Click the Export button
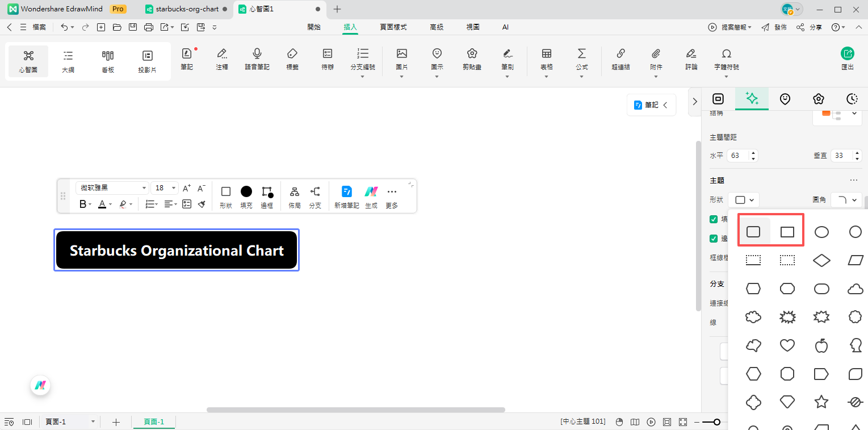This screenshot has height=430, width=868. 847,59
